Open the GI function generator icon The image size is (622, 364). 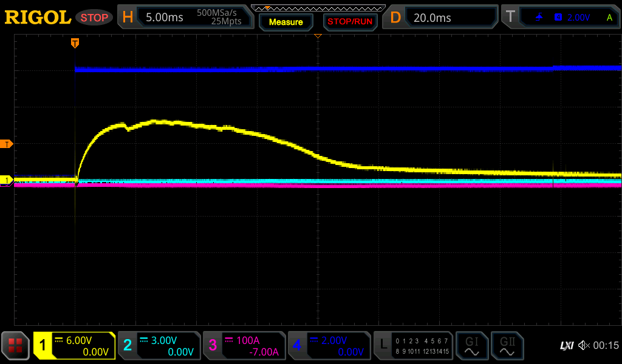tap(472, 346)
